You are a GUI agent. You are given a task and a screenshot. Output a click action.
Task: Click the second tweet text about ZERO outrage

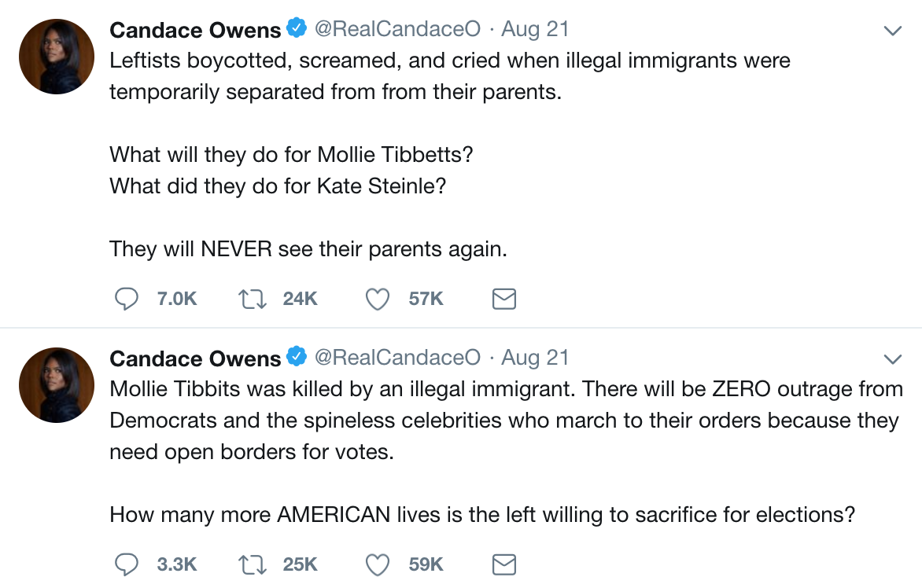(x=506, y=451)
